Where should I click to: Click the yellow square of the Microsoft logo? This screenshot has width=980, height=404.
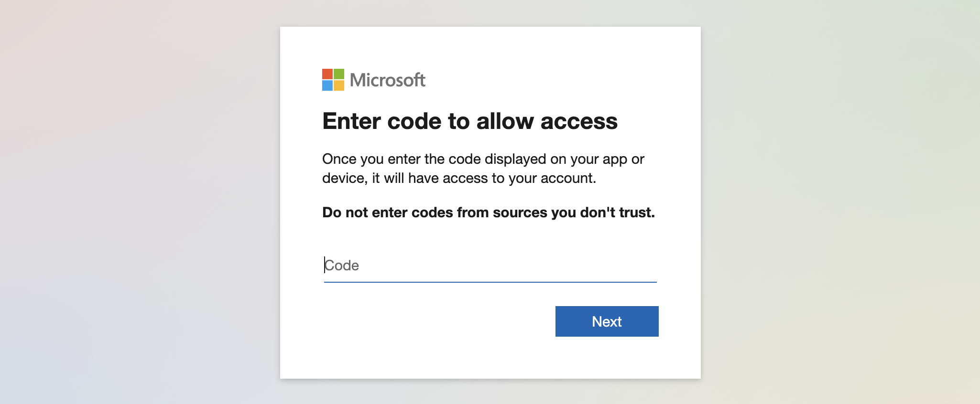pos(339,85)
